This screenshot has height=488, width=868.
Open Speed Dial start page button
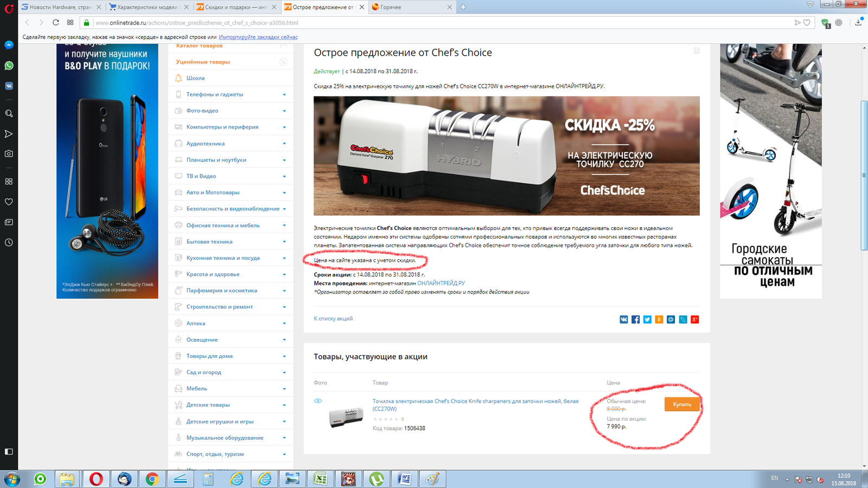pyautogui.click(x=70, y=22)
